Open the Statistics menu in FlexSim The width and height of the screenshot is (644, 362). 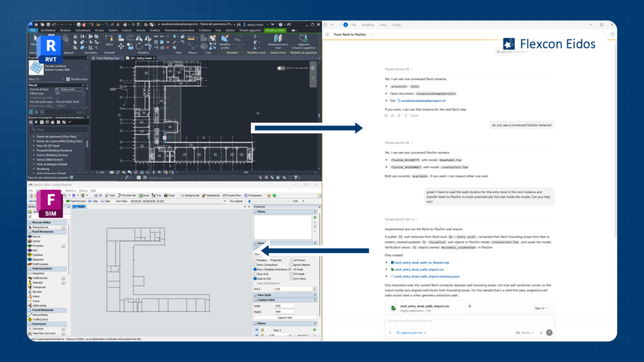(x=70, y=190)
